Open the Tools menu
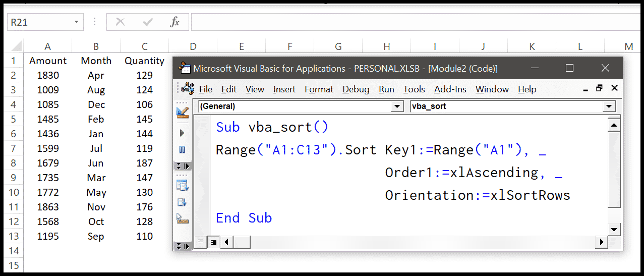Viewport: 644px width, 276px height. coord(414,89)
